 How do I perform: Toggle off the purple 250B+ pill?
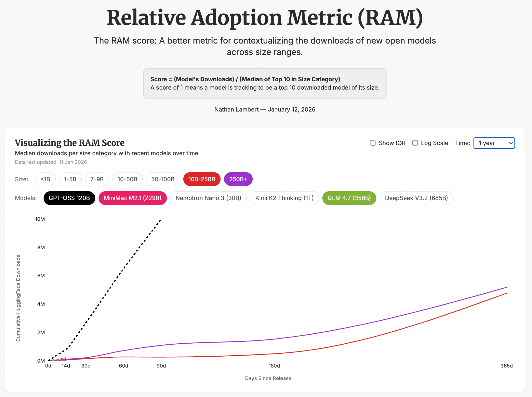pyautogui.click(x=238, y=179)
